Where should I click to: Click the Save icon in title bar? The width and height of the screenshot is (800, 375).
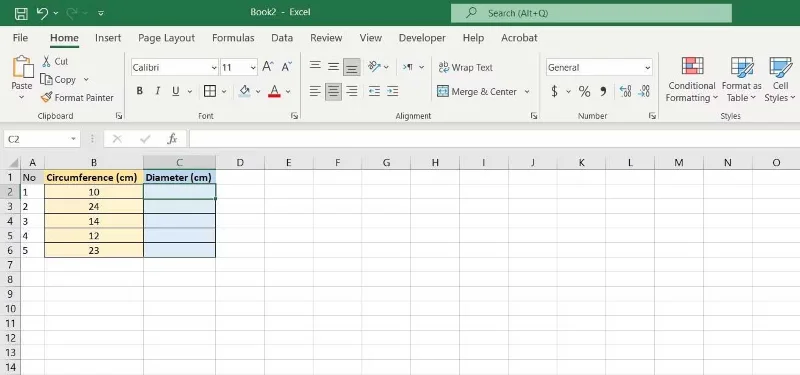21,13
